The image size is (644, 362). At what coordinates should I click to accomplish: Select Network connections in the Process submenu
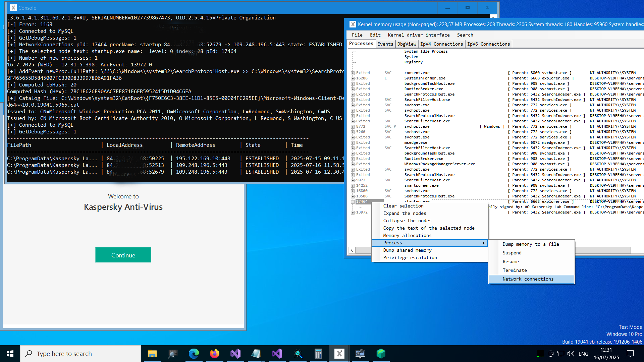coord(531,279)
